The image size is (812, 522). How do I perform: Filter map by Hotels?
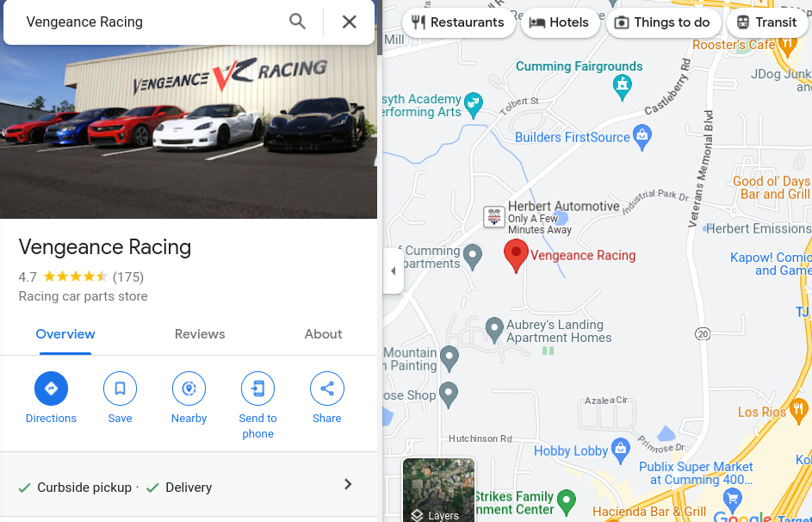(x=560, y=22)
